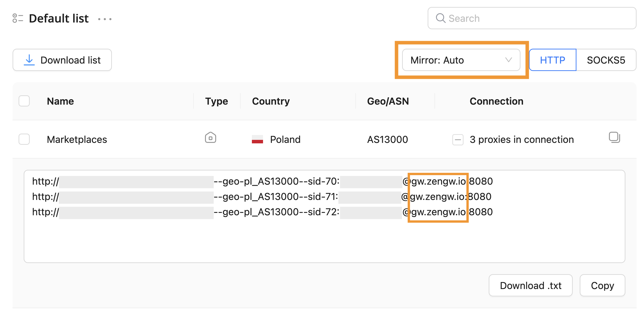Toggle the select-all checkbox in header
This screenshot has width=644, height=315.
coord(24,101)
